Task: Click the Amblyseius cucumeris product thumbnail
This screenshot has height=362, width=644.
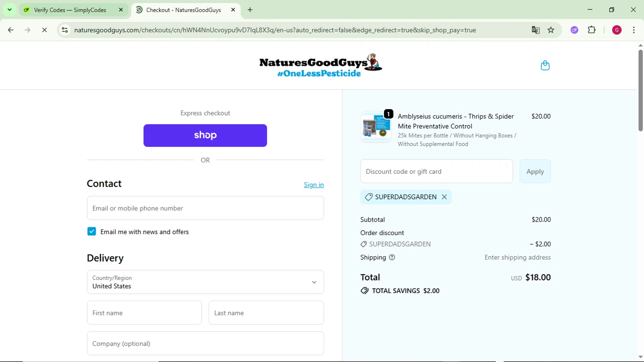Action: (376, 127)
